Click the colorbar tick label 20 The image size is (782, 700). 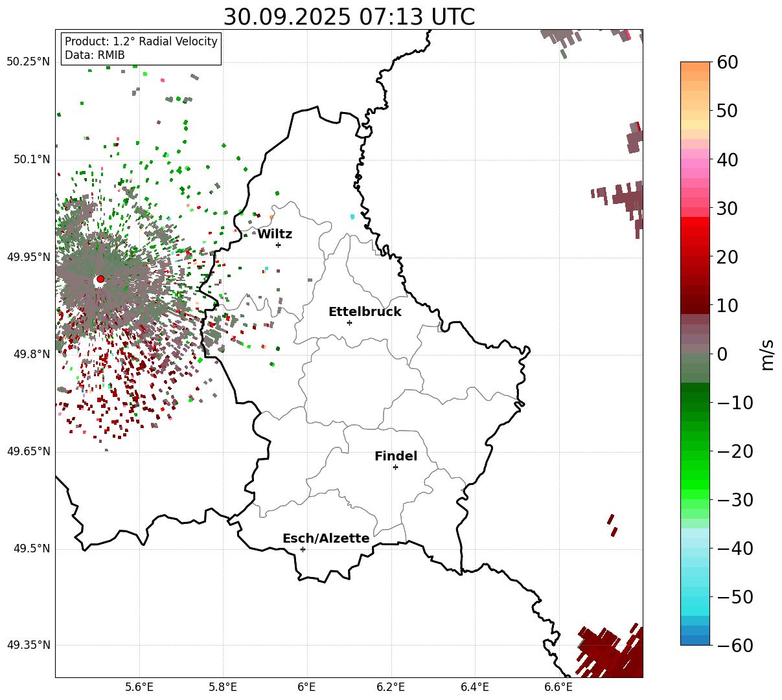(728, 256)
